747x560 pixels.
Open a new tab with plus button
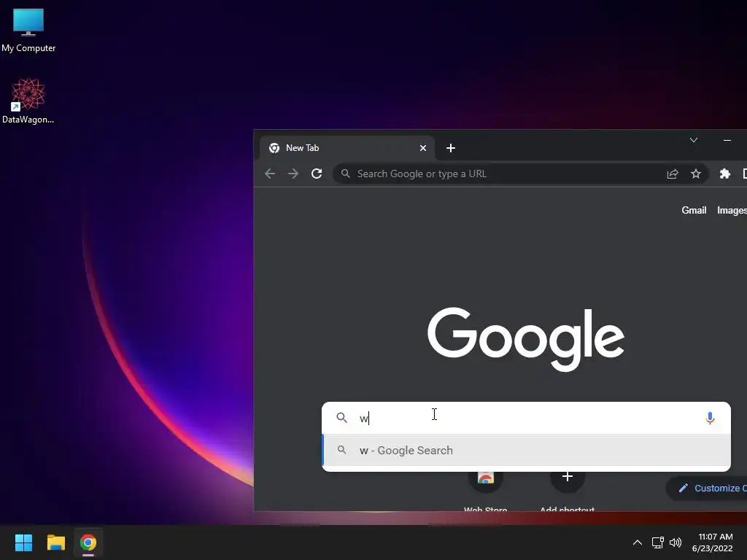[x=451, y=148]
